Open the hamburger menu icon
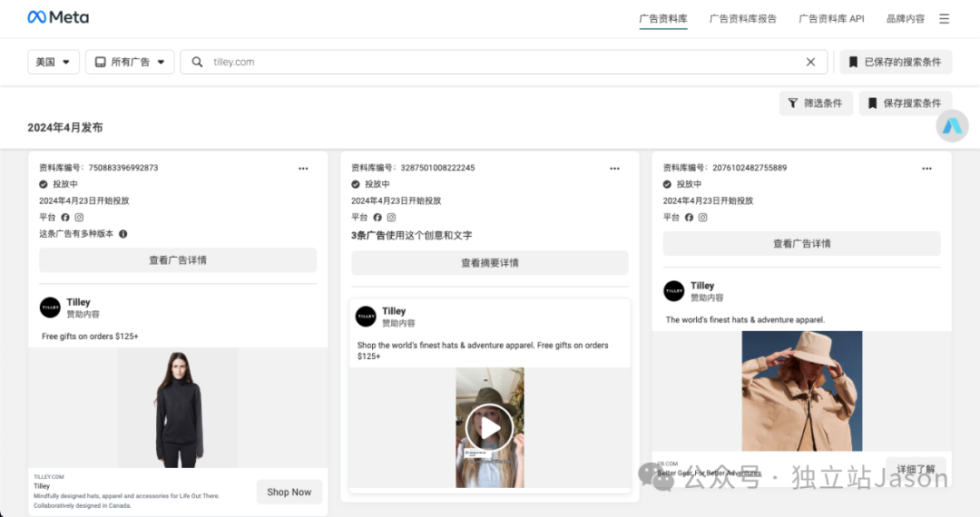The height and width of the screenshot is (517, 980). (x=944, y=19)
